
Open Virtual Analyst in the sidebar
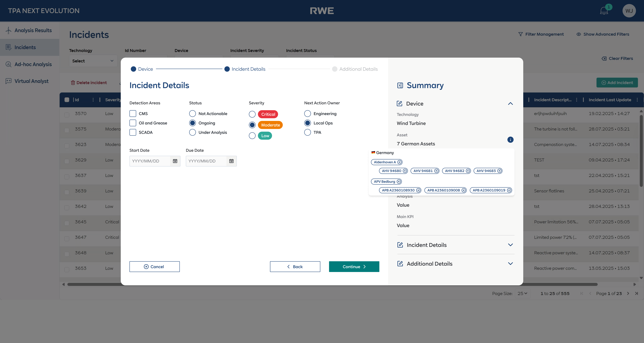click(30, 81)
